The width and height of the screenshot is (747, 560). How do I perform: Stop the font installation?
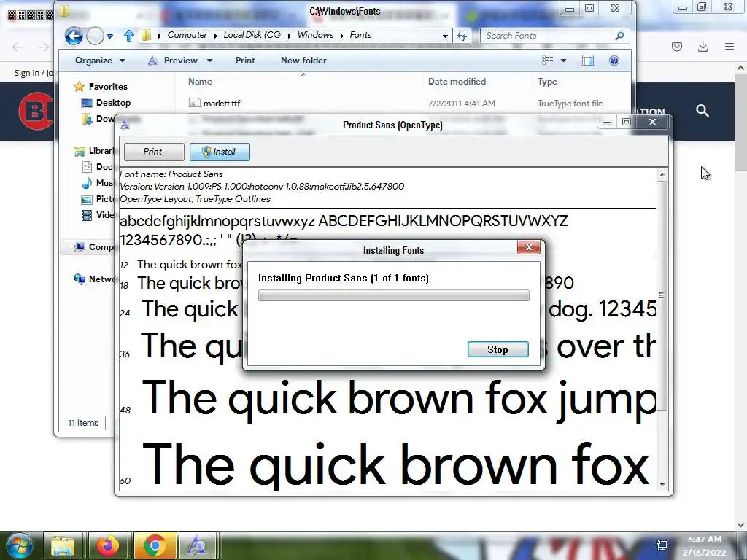[498, 349]
